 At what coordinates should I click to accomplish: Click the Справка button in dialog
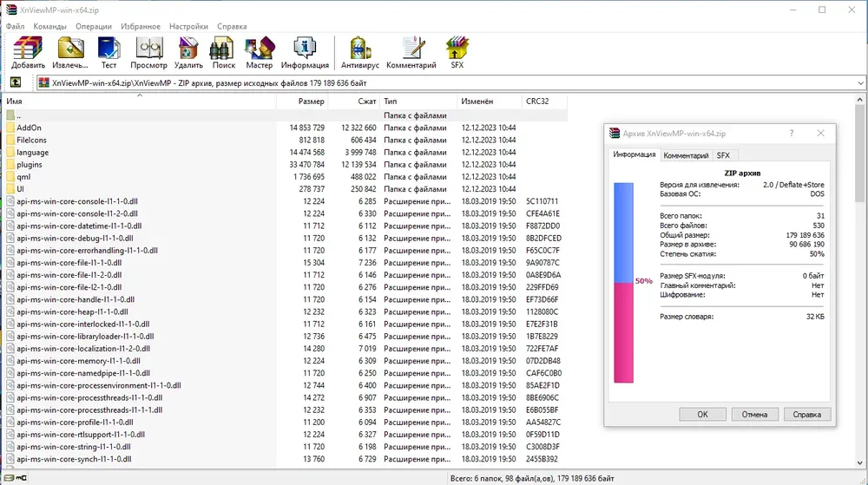tap(806, 414)
